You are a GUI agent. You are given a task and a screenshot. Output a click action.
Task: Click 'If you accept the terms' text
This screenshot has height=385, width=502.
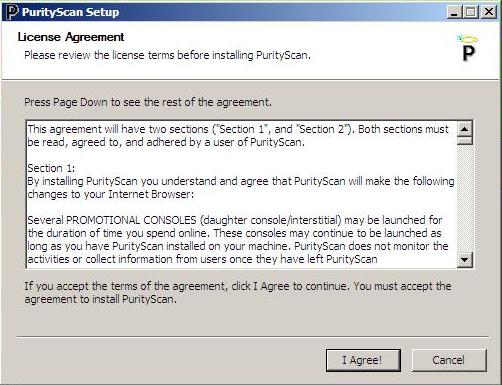[238, 292]
